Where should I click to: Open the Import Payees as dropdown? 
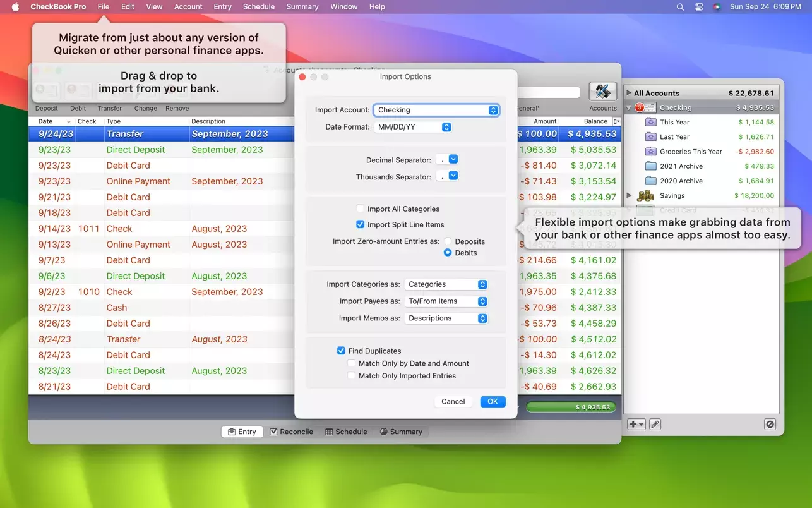446,301
